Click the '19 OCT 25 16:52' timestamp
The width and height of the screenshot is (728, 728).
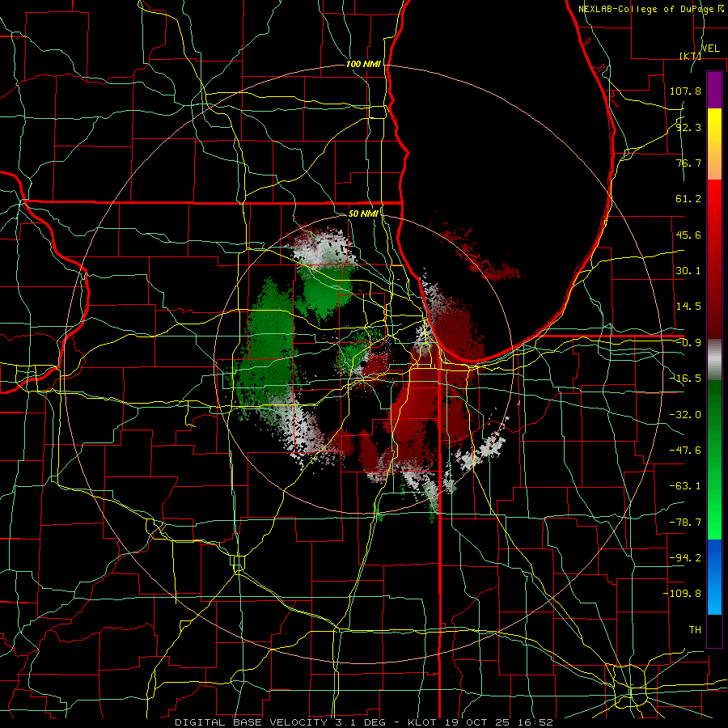click(499, 722)
